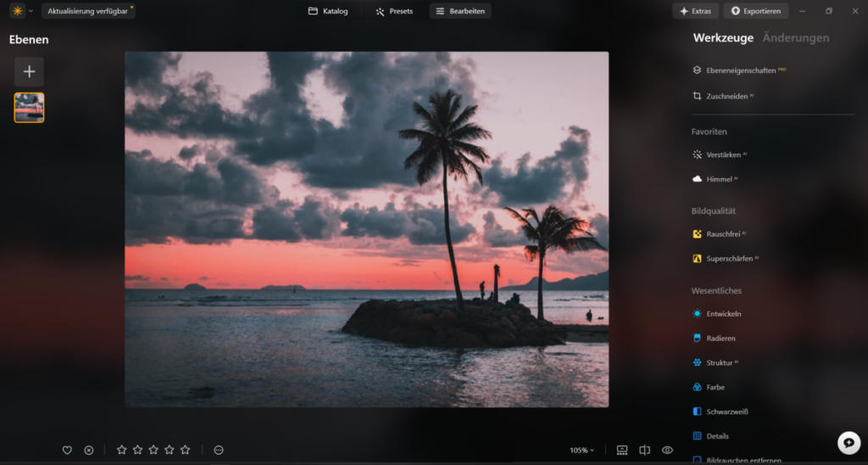Open the chat support bubble
Image resolution: width=868 pixels, height=465 pixels.
coord(849,443)
